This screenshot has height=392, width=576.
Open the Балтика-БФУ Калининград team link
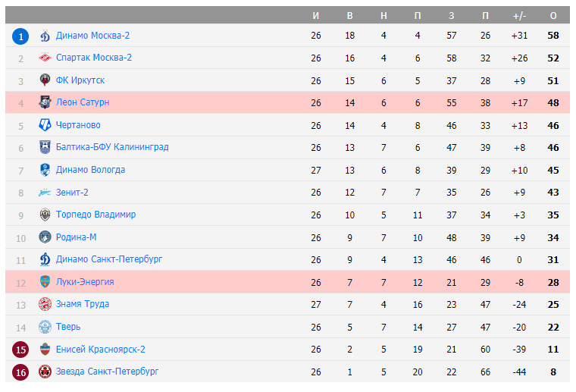point(112,147)
